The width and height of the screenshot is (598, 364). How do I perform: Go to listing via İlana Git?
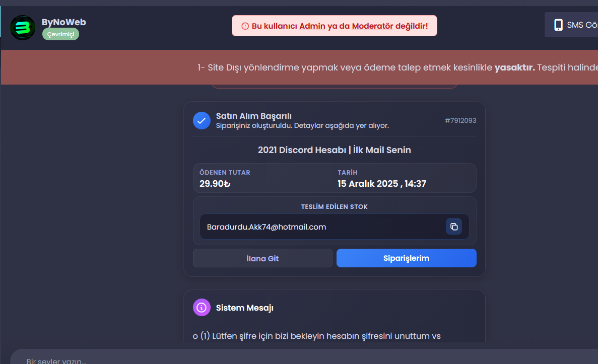(262, 258)
